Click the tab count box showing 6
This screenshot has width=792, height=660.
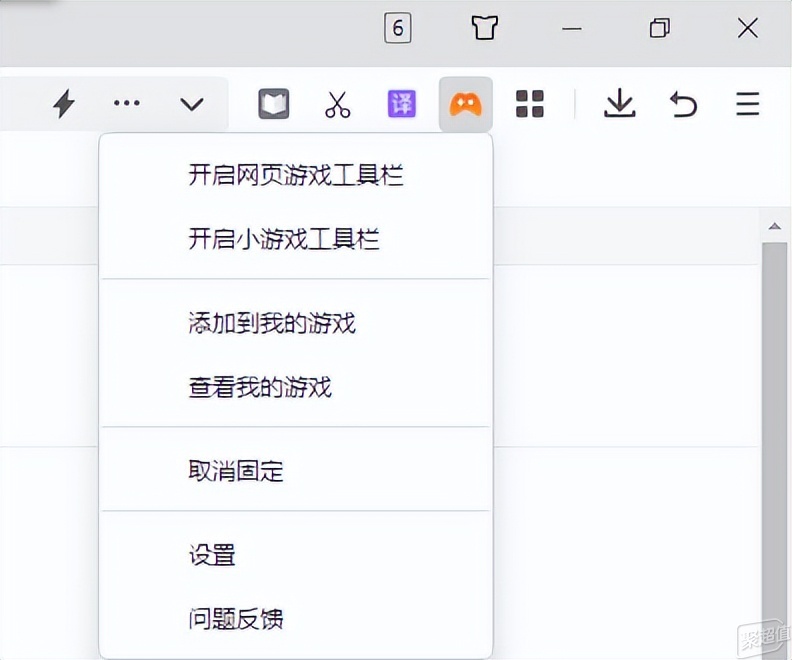coord(398,28)
